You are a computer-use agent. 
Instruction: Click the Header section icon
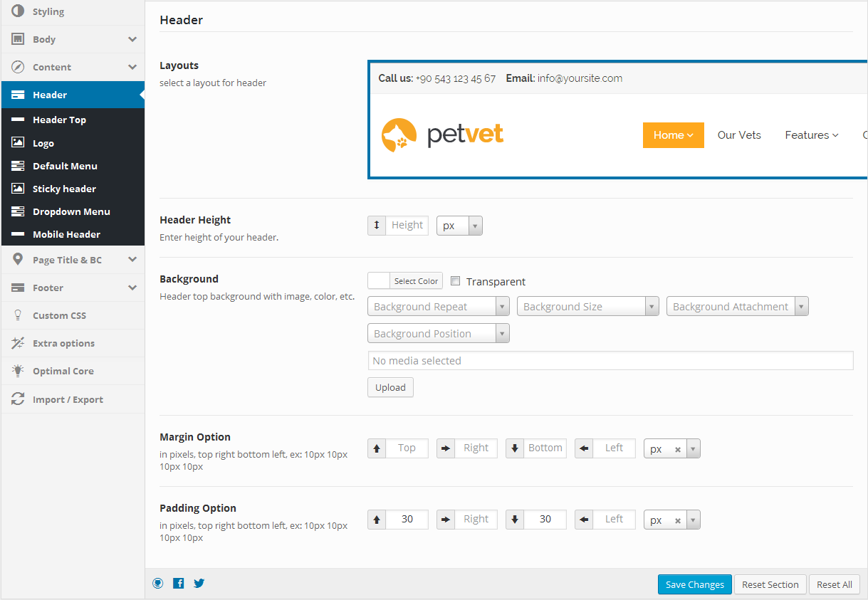pyautogui.click(x=18, y=95)
